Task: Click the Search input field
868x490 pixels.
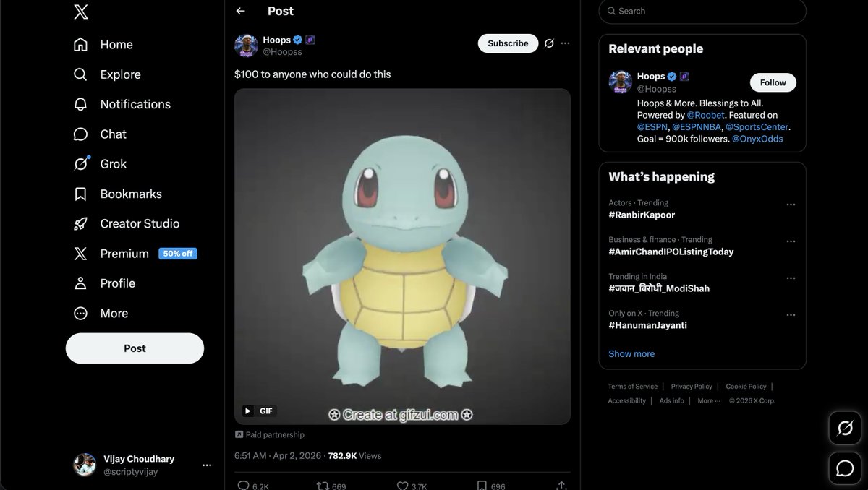Action: tap(702, 11)
